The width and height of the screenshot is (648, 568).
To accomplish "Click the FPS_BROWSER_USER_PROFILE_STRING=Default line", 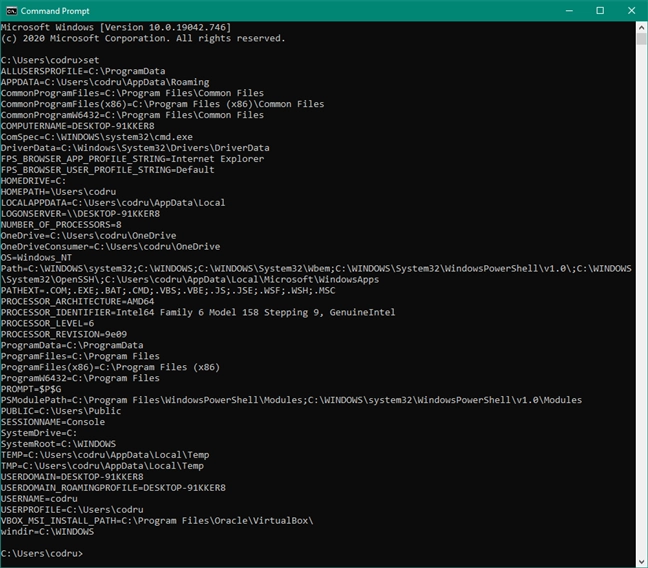I will 107,170.
